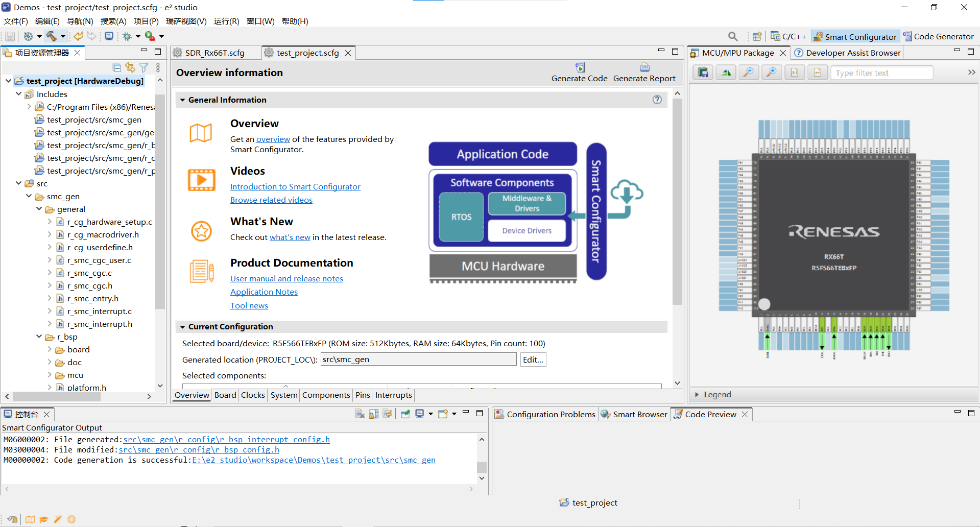The image size is (980, 527).
Task: Open the Build hammer dropdown arrow
Action: tap(63, 36)
